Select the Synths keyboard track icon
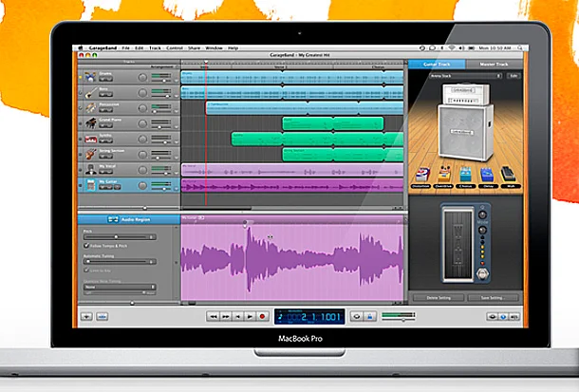 tap(90, 140)
